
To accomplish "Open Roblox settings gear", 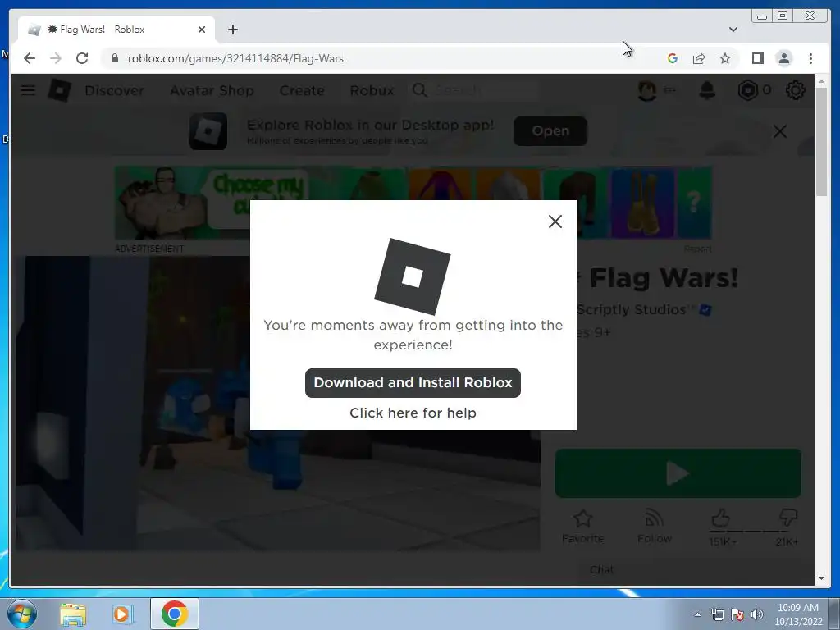I will pos(795,90).
